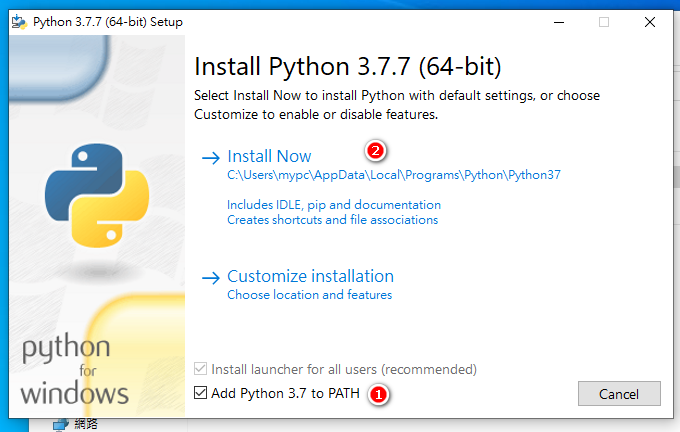
Task: Click the red number 2 marker
Action: (x=376, y=152)
